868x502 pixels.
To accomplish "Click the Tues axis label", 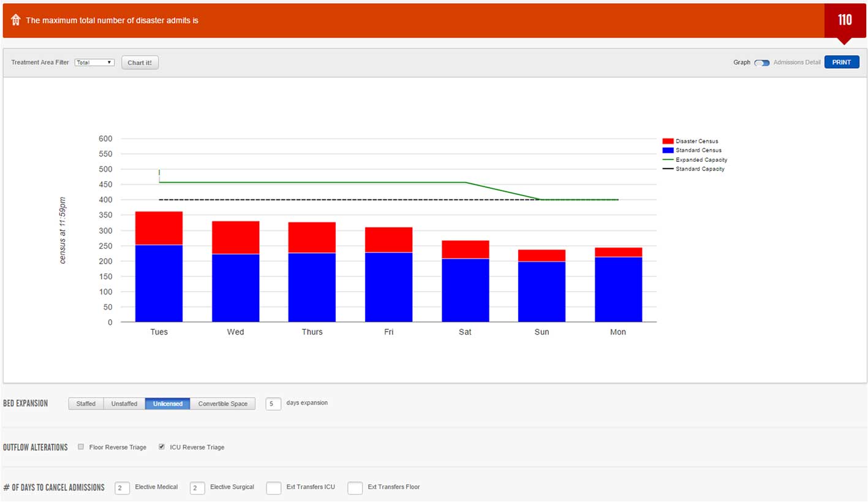I will 159,332.
